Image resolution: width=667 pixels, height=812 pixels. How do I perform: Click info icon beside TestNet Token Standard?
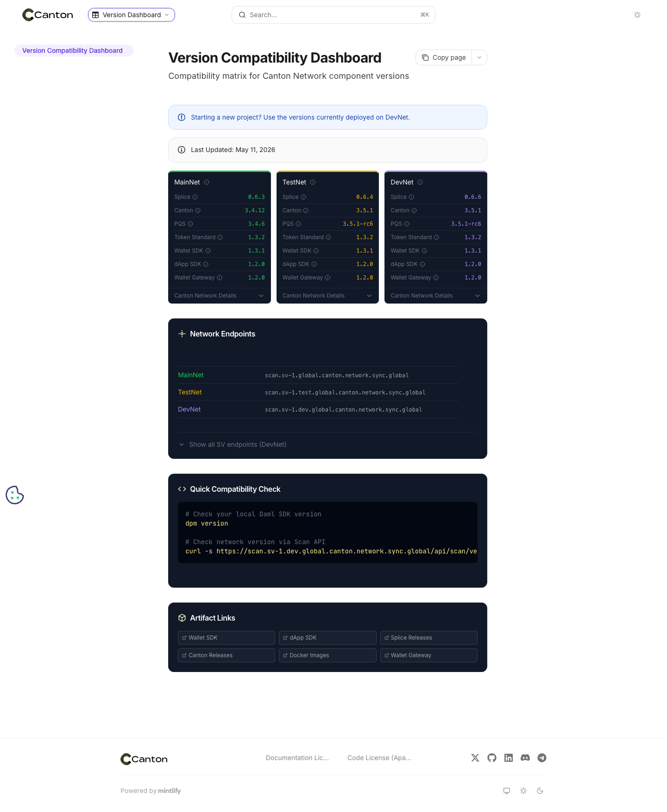[328, 237]
